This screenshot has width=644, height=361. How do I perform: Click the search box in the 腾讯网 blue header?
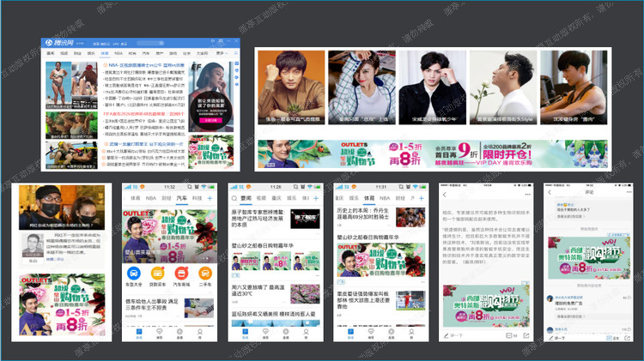(x=151, y=43)
